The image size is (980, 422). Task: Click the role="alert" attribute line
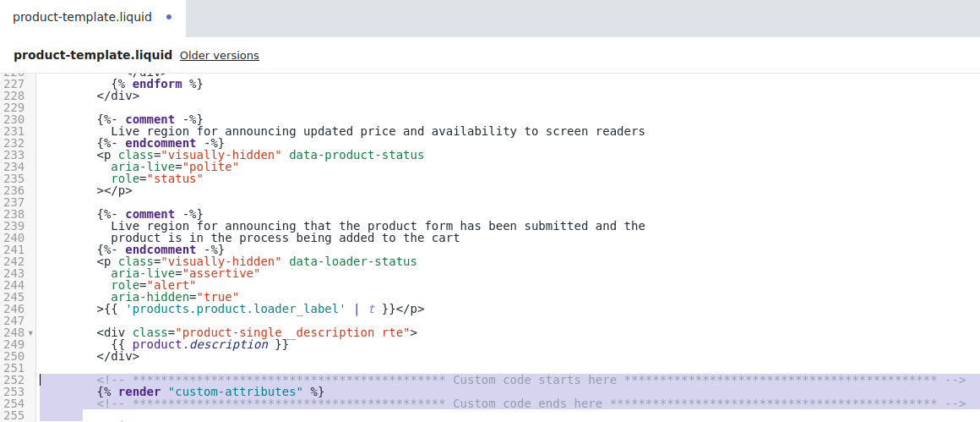click(154, 285)
